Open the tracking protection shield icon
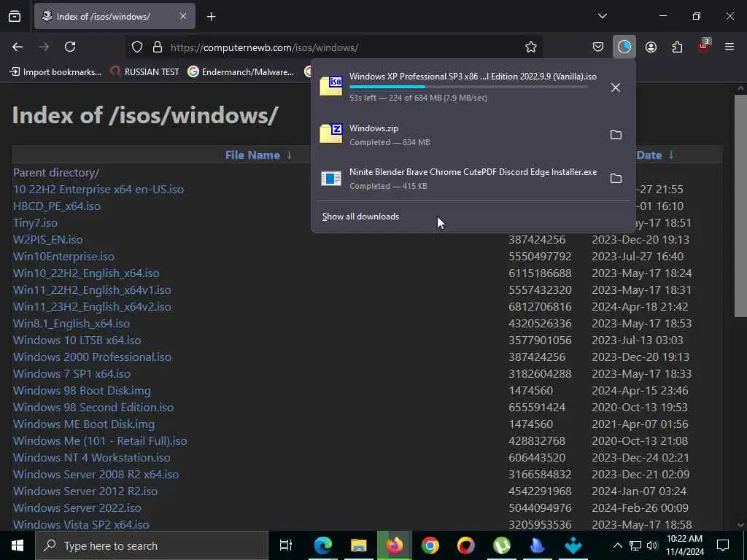Image resolution: width=747 pixels, height=560 pixels. tap(137, 47)
